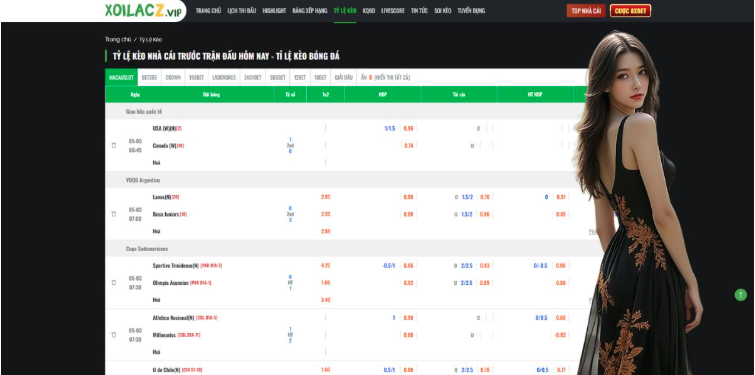This screenshot has height=375, width=755.
Task: Select the SBOBET bookmaker tab
Action: [x=278, y=77]
